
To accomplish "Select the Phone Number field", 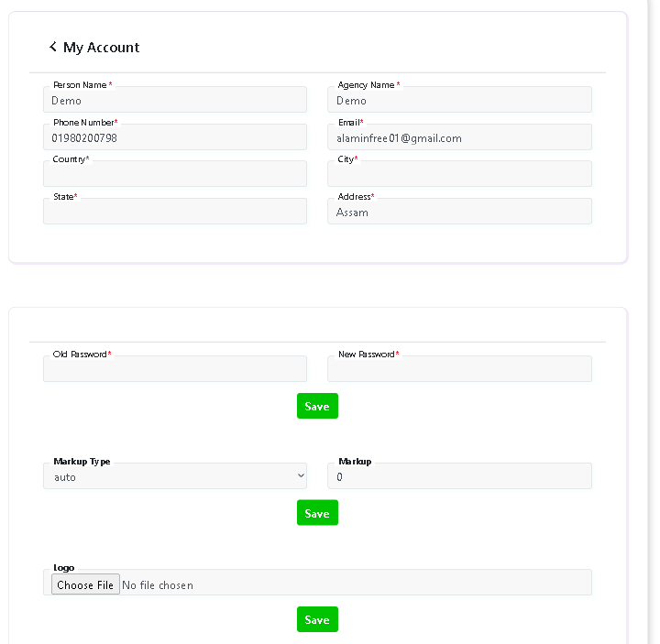I will 174,137.
